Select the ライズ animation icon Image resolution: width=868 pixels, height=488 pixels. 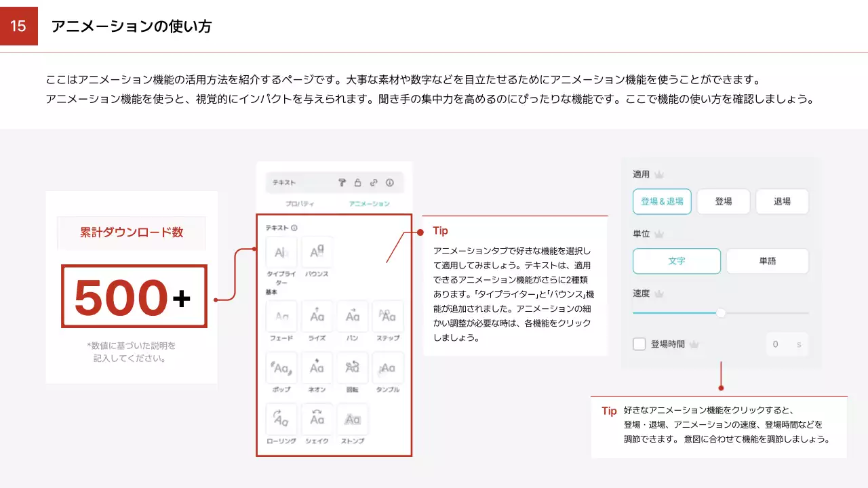pos(317,317)
